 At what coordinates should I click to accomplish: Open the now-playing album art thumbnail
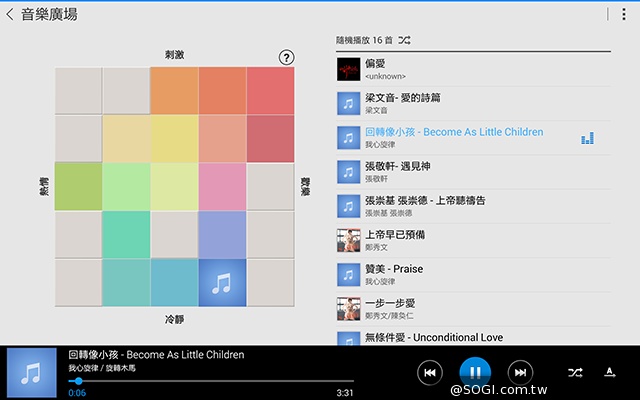pos(32,372)
